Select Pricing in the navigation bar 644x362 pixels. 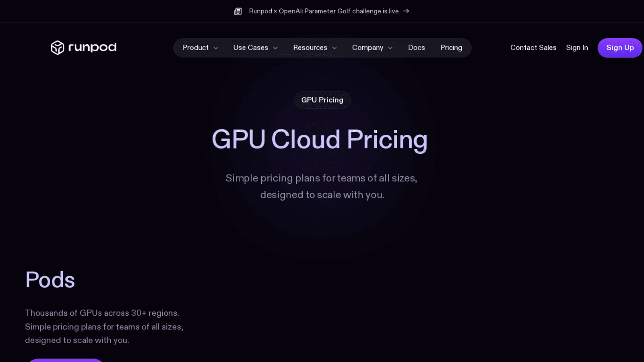451,47
